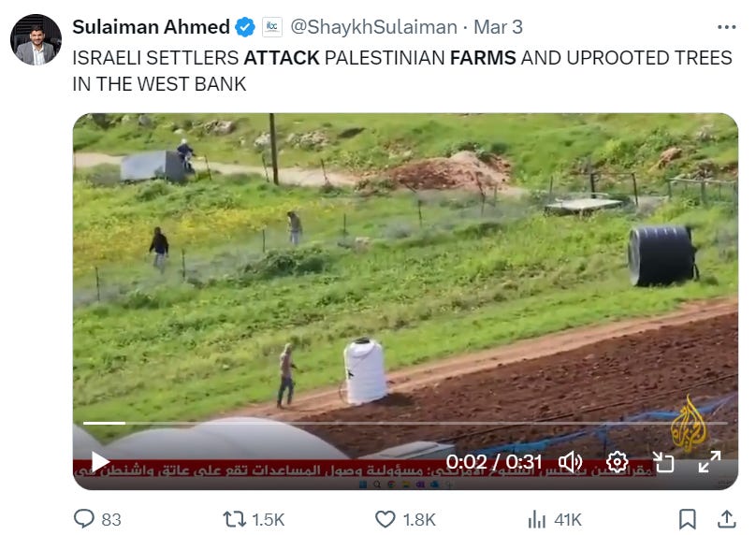Viewport: 756px width, 535px height.
Task: Open video settings gear
Action: coord(618,462)
